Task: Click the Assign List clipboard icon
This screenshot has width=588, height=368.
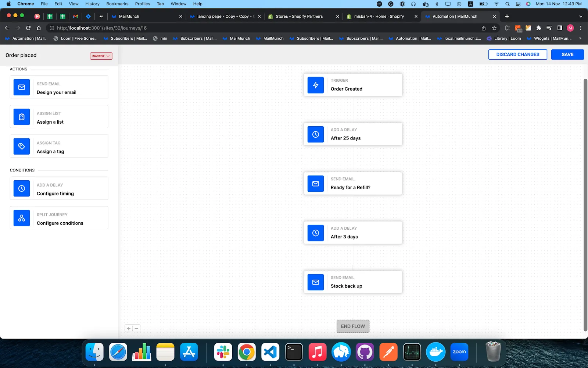Action: [x=22, y=117]
